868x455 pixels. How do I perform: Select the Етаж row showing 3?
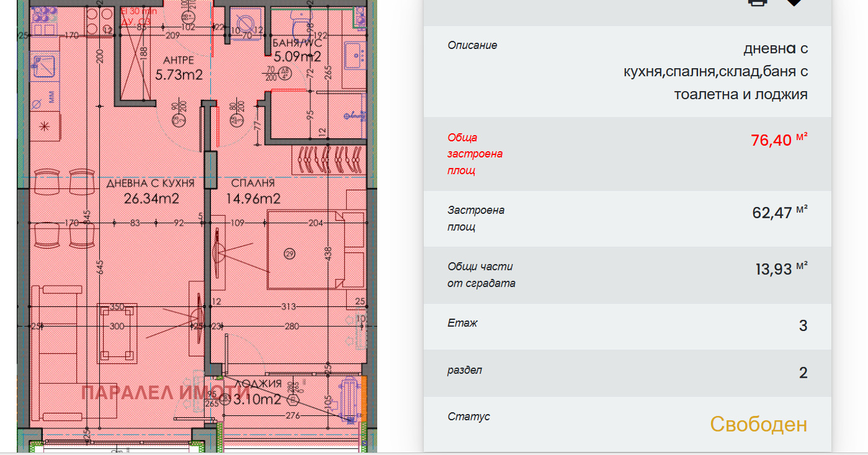627,326
